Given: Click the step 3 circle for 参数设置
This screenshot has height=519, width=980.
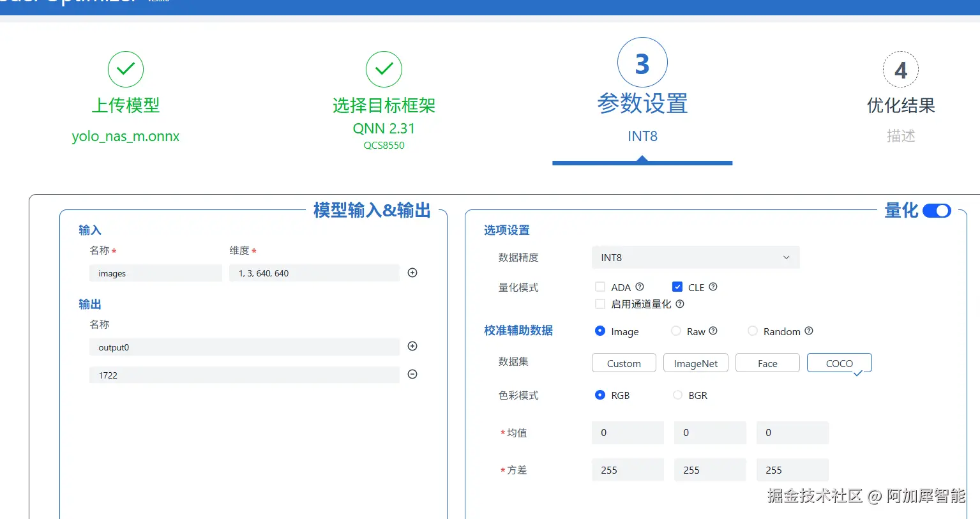Looking at the screenshot, I should click(x=642, y=63).
